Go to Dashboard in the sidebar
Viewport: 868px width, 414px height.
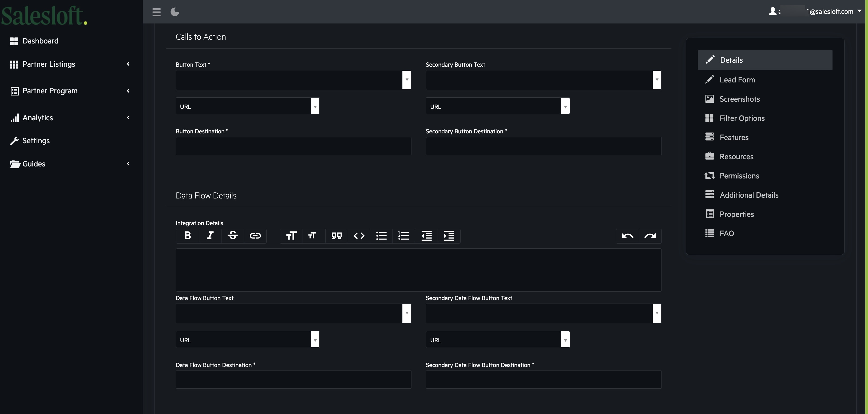[x=40, y=41]
